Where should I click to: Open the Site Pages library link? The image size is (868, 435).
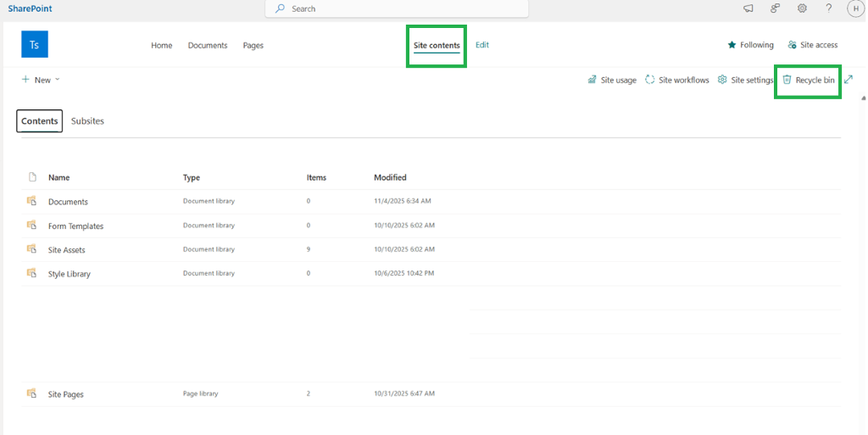[x=66, y=394]
